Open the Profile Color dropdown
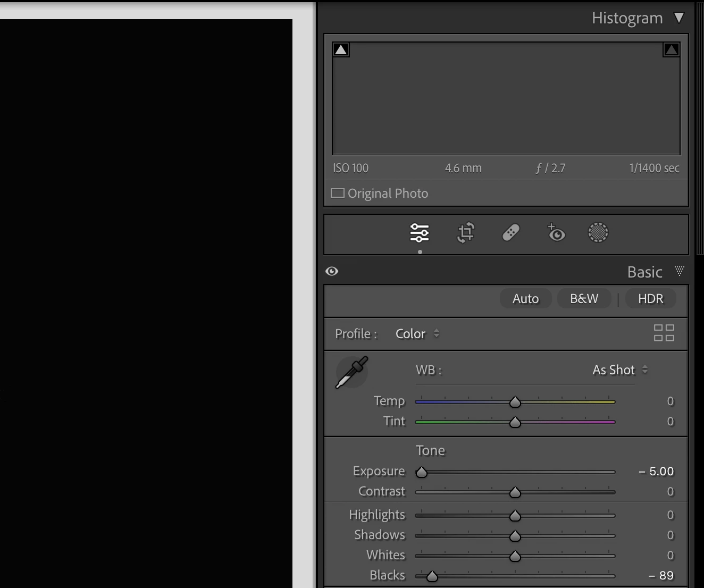Image resolution: width=704 pixels, height=588 pixels. pos(417,334)
